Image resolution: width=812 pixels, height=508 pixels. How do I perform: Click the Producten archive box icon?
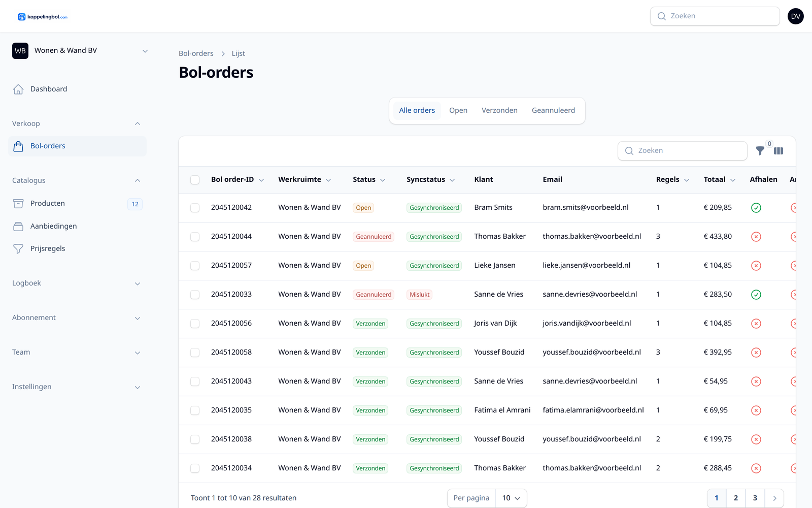click(18, 204)
